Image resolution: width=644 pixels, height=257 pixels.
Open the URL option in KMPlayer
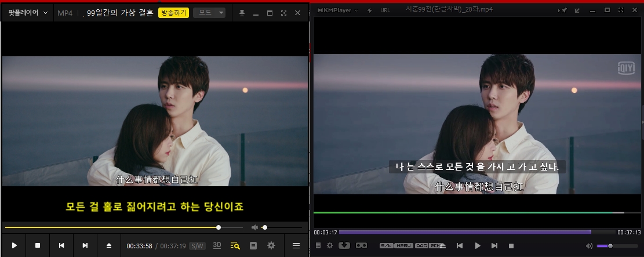pyautogui.click(x=385, y=10)
